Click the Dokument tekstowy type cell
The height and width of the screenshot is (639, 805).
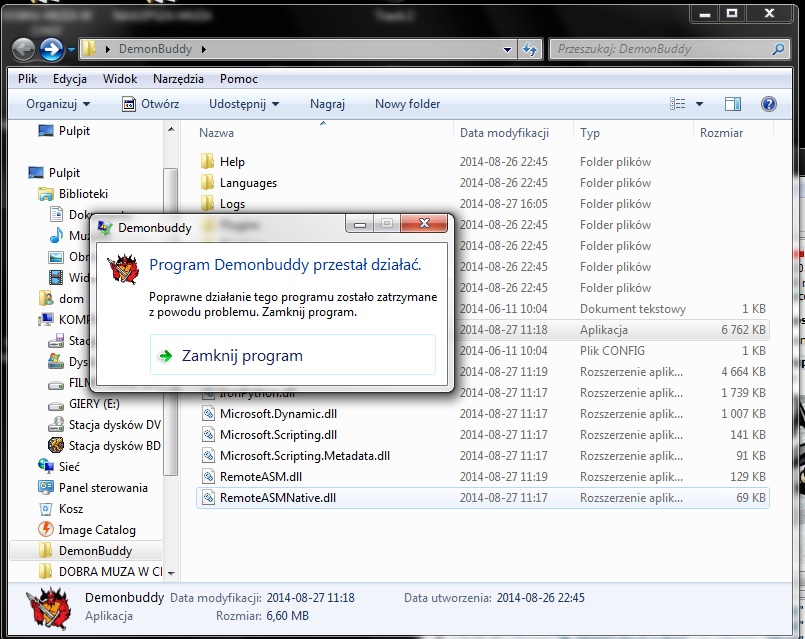pyautogui.click(x=632, y=308)
